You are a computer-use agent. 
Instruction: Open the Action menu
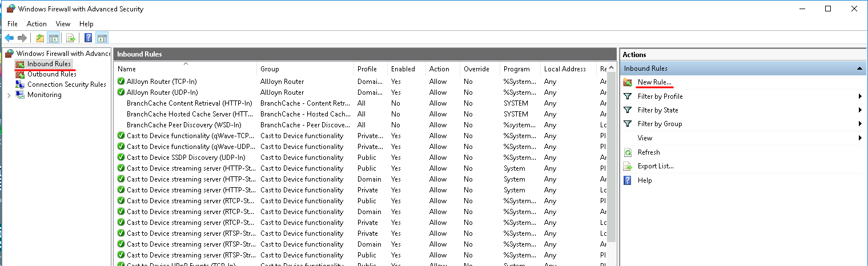pos(37,24)
